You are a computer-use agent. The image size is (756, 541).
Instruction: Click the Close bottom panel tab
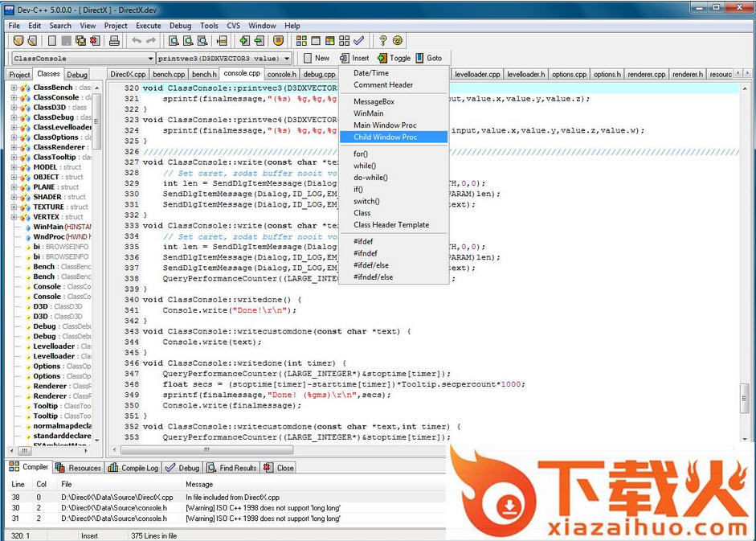point(279,468)
